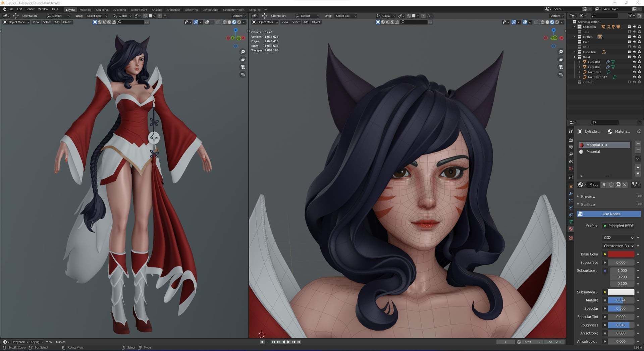Uncheck the Braid collection checkbox
The image size is (644, 351).
point(629,57)
